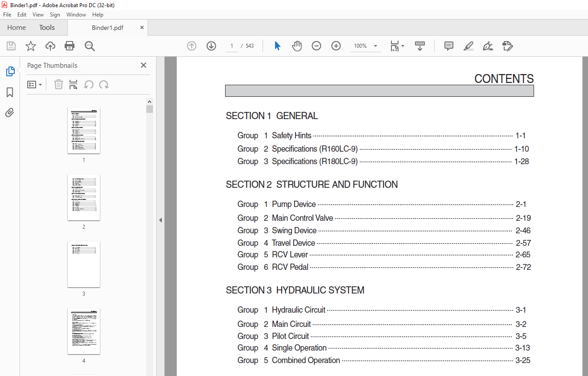Viewport: 588px width, 376px height.
Task: Open Bookmarks panel icon
Action: pyautogui.click(x=10, y=92)
